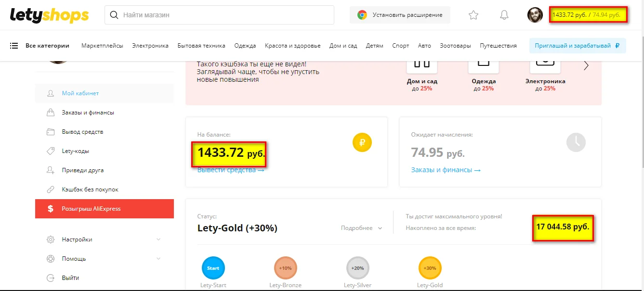Click the hamburger icon beside Все категории
Image resolution: width=644 pixels, height=291 pixels.
pyautogui.click(x=14, y=46)
